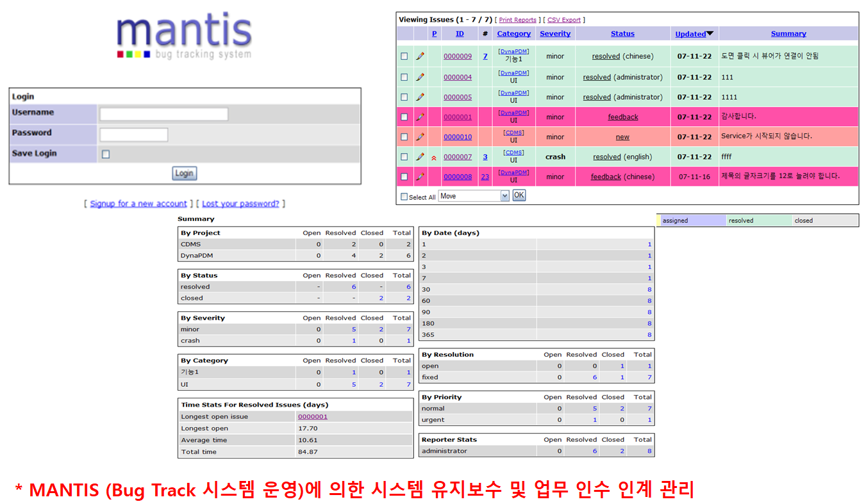Edit issue 0000009 using its pencil icon

point(420,56)
